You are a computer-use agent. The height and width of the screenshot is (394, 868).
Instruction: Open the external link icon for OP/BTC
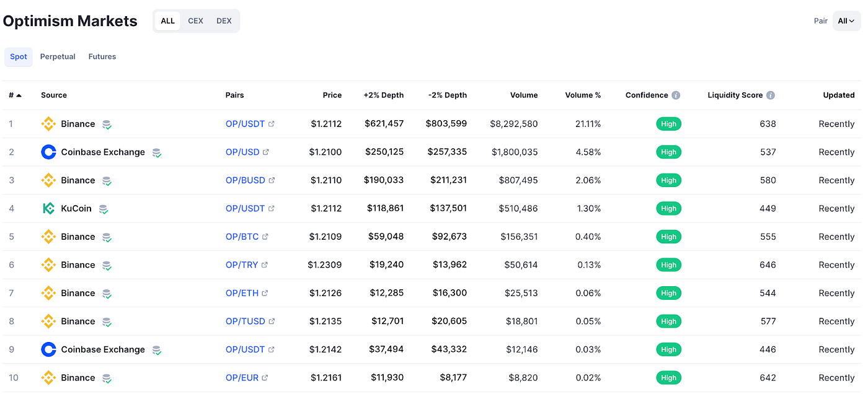pyautogui.click(x=265, y=237)
